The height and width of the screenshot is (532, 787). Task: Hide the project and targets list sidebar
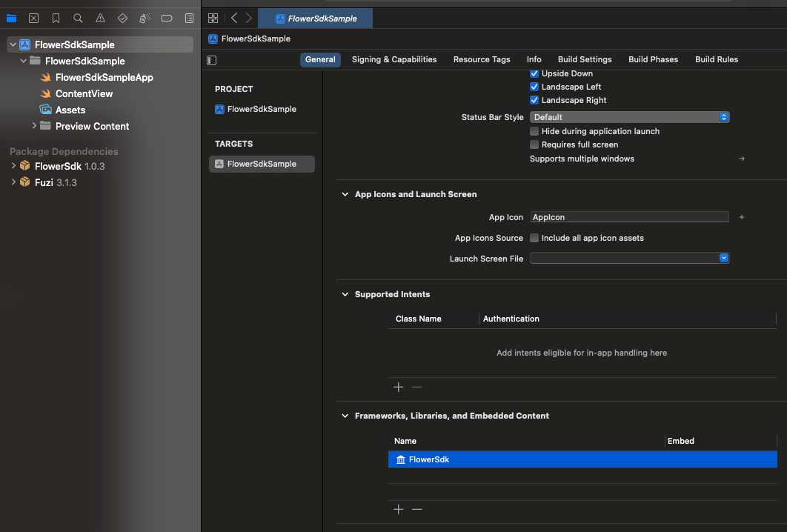(x=212, y=60)
